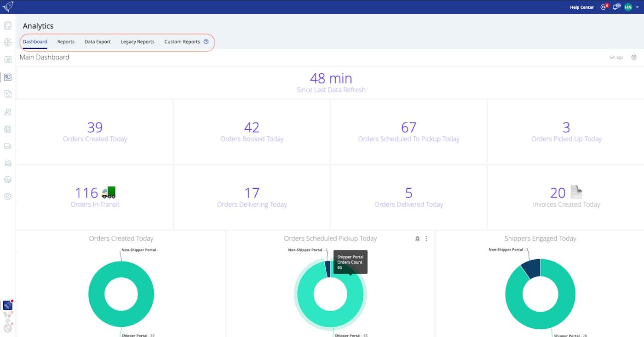
Task: Open the calendar icon in the left sidebar
Action: point(8,59)
